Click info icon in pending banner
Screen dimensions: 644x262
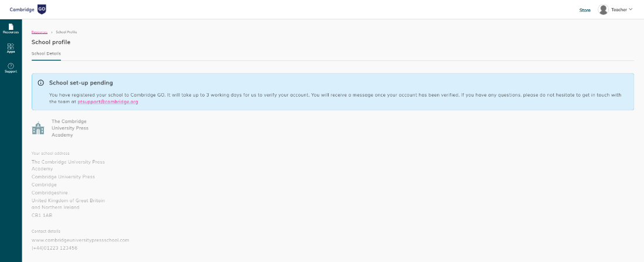point(40,83)
